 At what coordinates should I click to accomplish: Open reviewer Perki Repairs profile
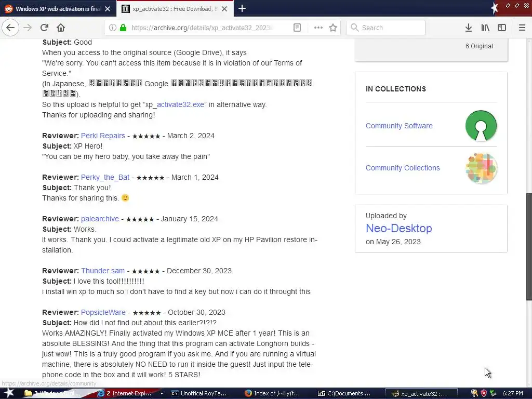103,136
